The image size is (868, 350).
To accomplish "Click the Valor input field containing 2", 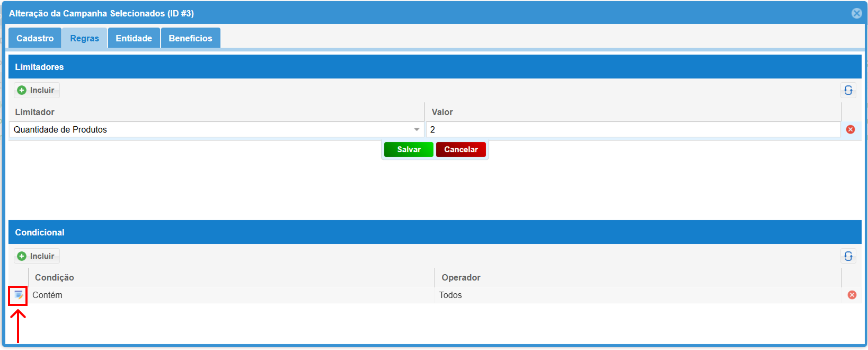I will pos(633,129).
